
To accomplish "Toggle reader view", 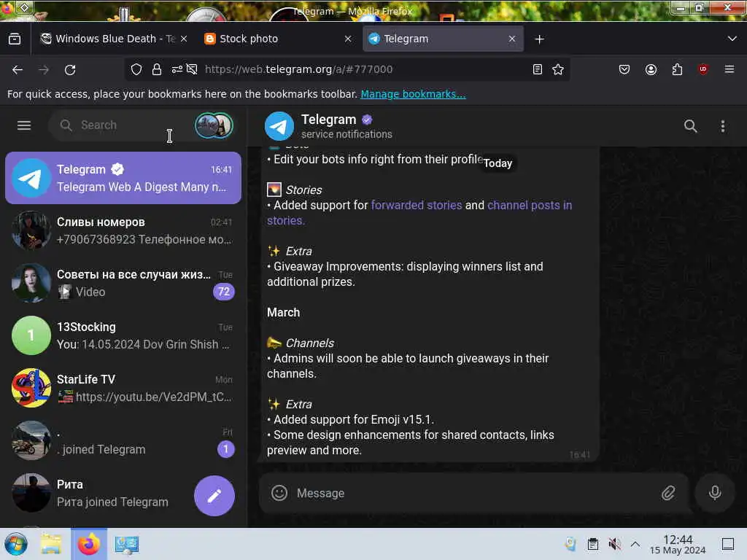I will click(x=538, y=69).
